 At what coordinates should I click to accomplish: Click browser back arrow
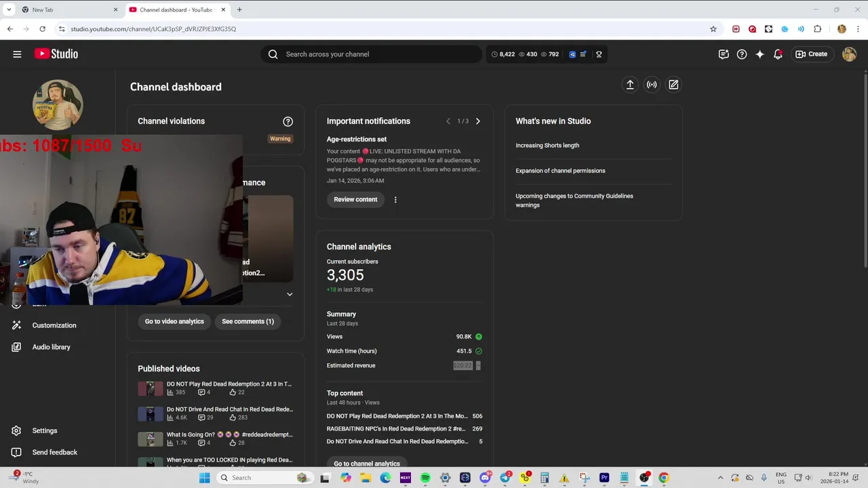click(9, 29)
